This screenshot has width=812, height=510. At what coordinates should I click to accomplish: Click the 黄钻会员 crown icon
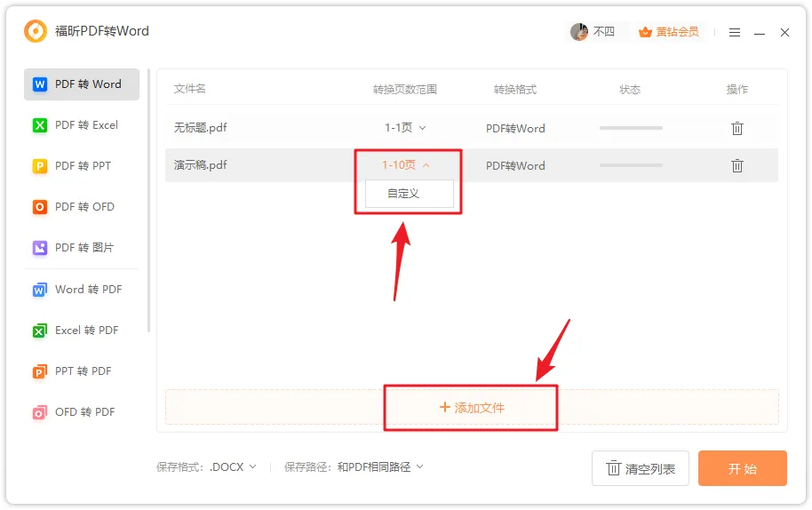[645, 32]
